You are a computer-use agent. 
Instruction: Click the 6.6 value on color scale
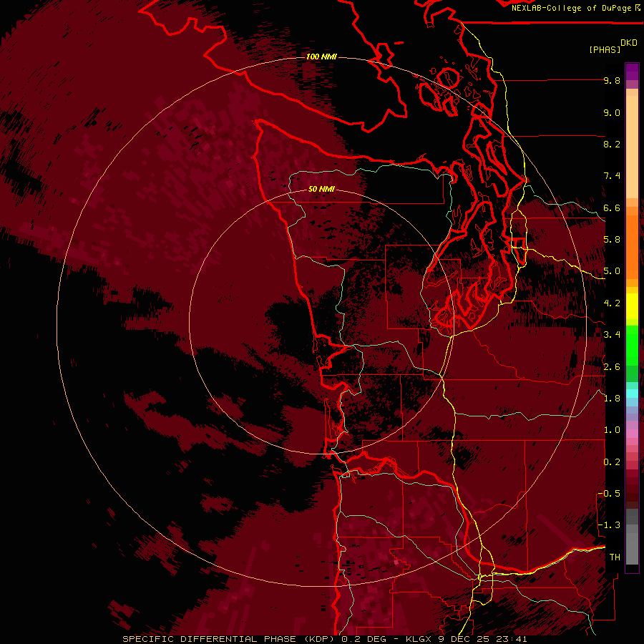point(612,208)
